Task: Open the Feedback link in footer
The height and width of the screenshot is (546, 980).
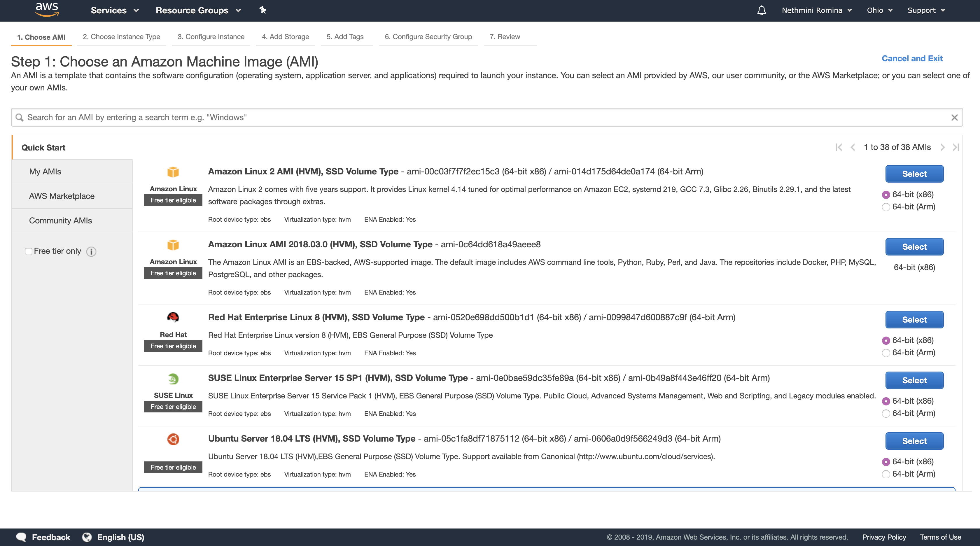Action: 51,537
